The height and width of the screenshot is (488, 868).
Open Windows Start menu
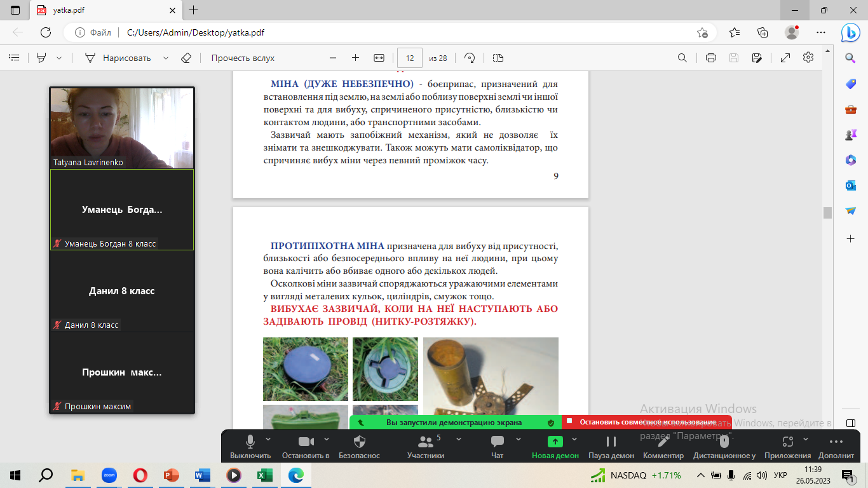click(x=15, y=475)
